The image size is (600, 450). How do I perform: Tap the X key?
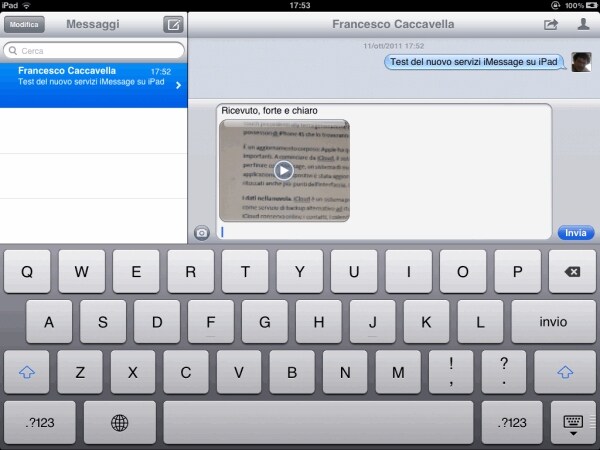(x=133, y=372)
